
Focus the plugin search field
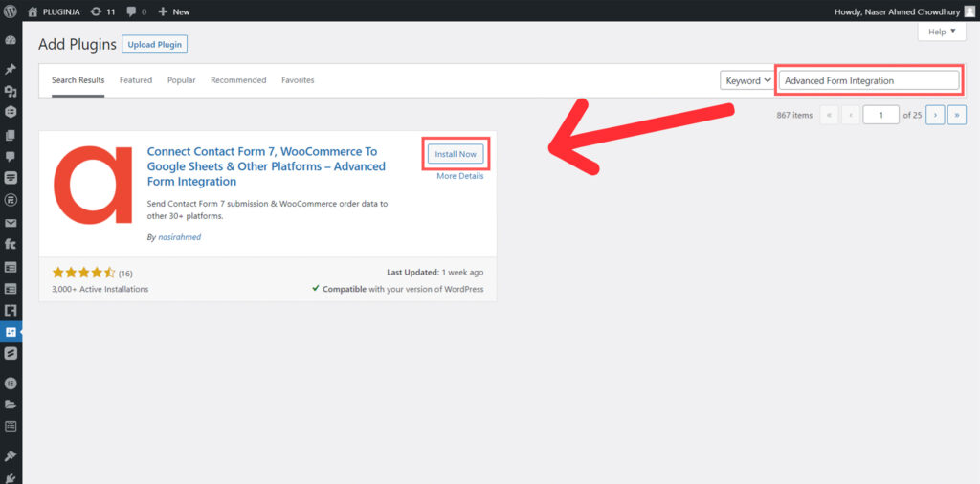869,80
